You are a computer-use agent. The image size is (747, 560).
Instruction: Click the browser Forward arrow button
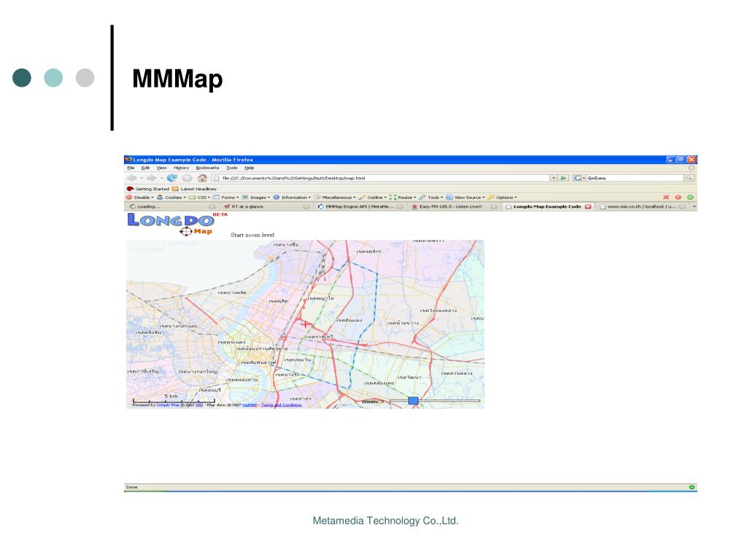coord(152,178)
